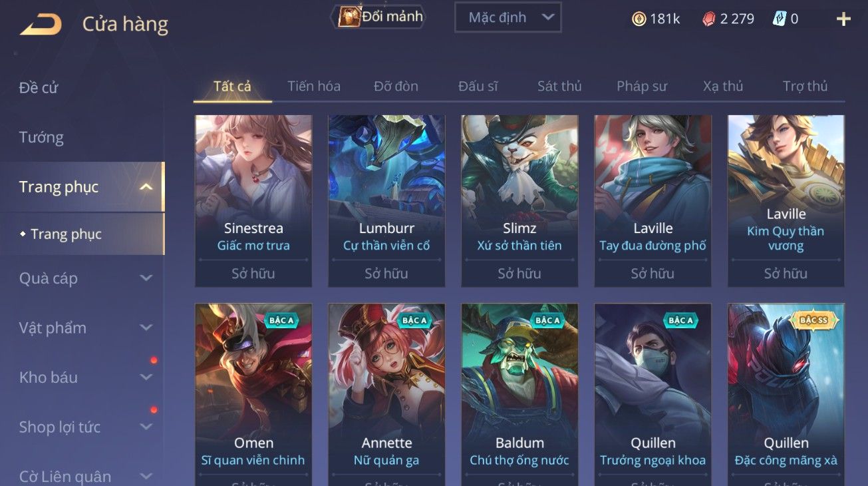Click the BẬC A badge on Omen
The width and height of the screenshot is (868, 486).
[x=281, y=320]
